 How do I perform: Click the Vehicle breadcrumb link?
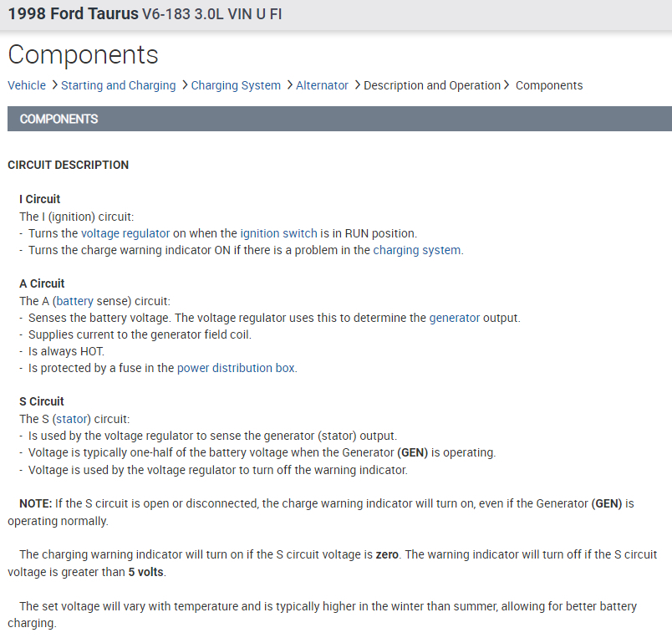click(x=27, y=85)
